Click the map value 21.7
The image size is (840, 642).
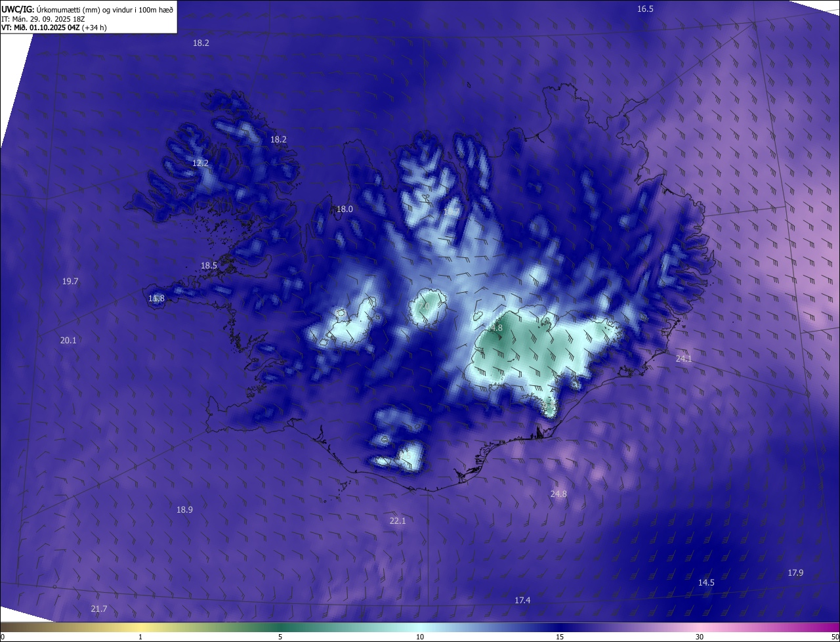99,609
